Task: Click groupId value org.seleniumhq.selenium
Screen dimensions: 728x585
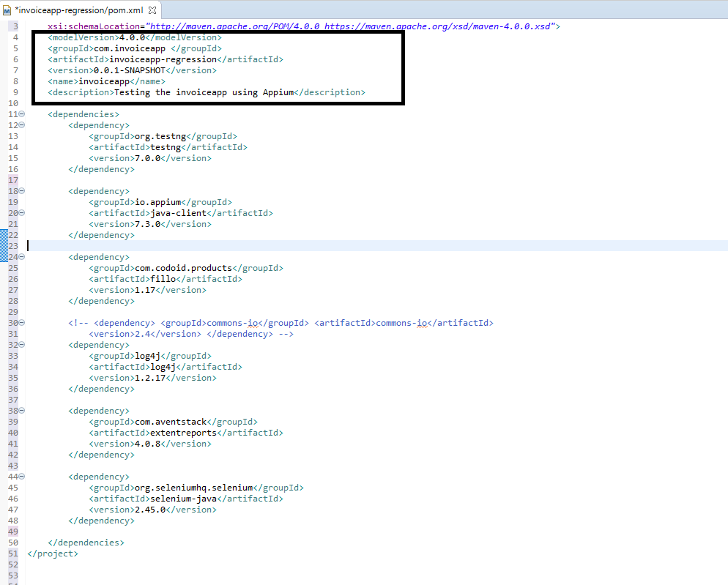Action: click(193, 488)
